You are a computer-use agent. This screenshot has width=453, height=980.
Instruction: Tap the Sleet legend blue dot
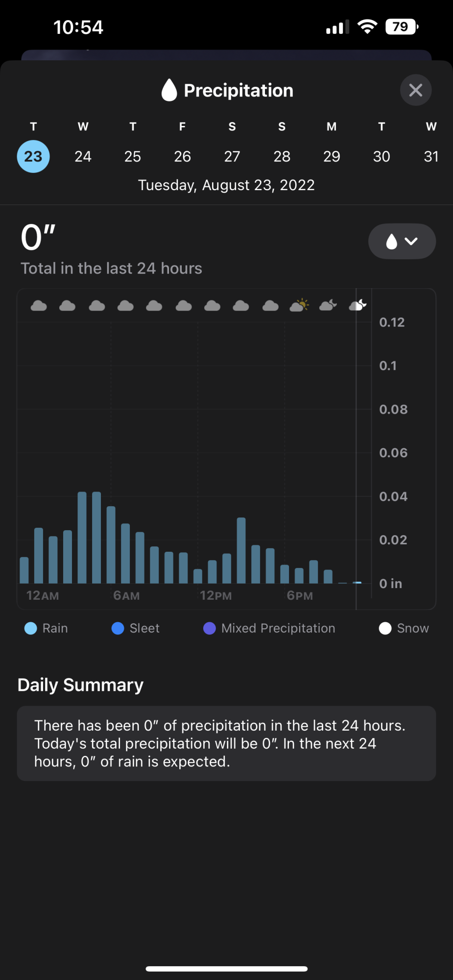click(118, 628)
